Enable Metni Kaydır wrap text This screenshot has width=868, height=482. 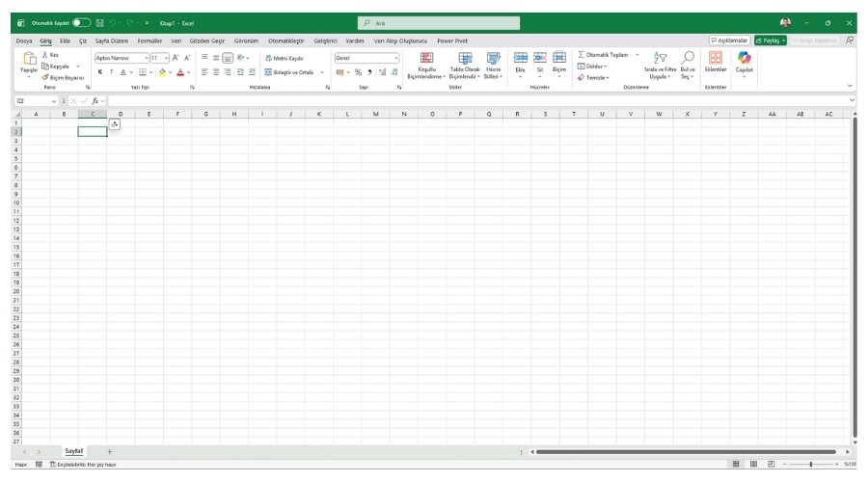click(x=284, y=58)
